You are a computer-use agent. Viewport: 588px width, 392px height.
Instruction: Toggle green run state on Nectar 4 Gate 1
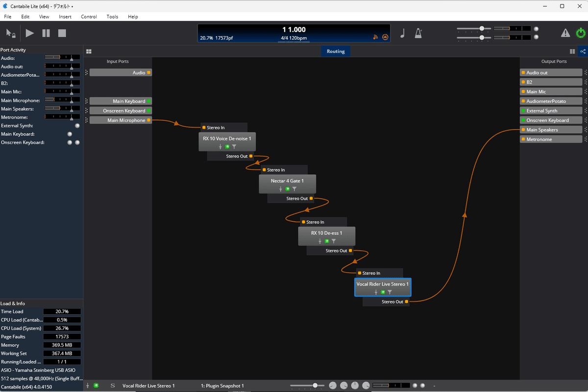click(288, 189)
